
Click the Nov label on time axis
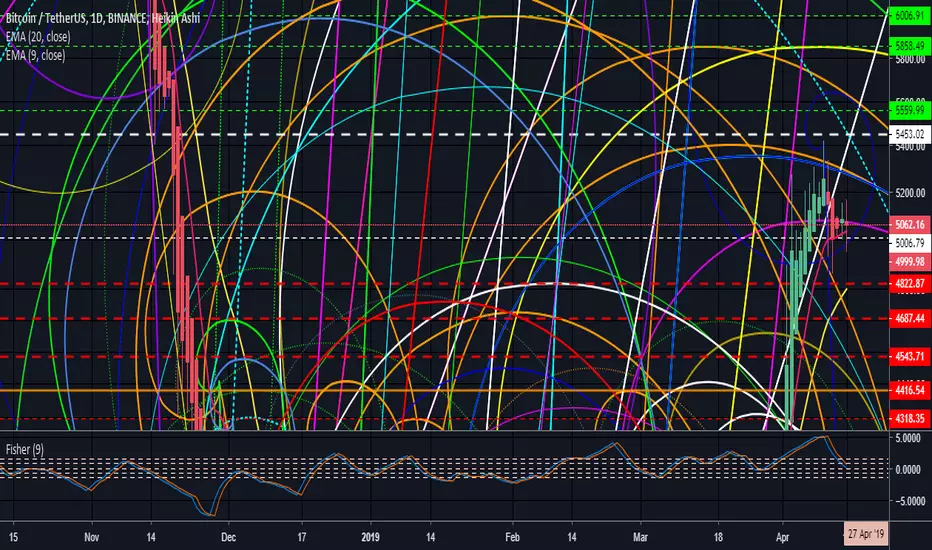(x=91, y=538)
